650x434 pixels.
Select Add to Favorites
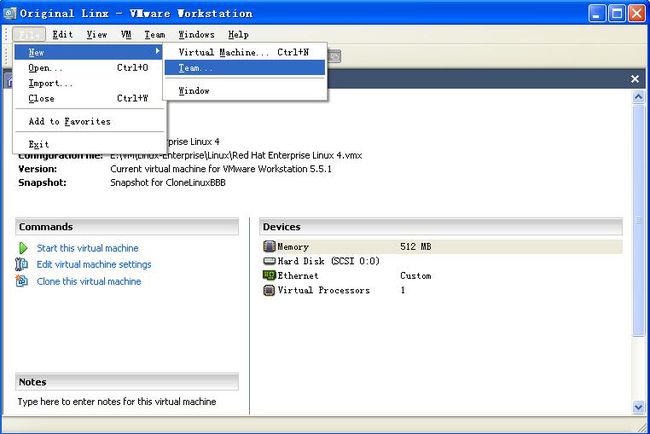pos(89,121)
